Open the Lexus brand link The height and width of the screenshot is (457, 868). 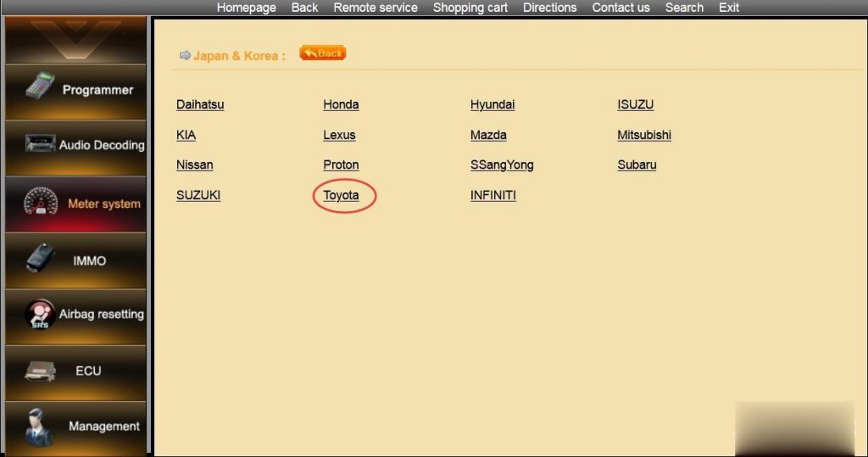[x=339, y=135]
